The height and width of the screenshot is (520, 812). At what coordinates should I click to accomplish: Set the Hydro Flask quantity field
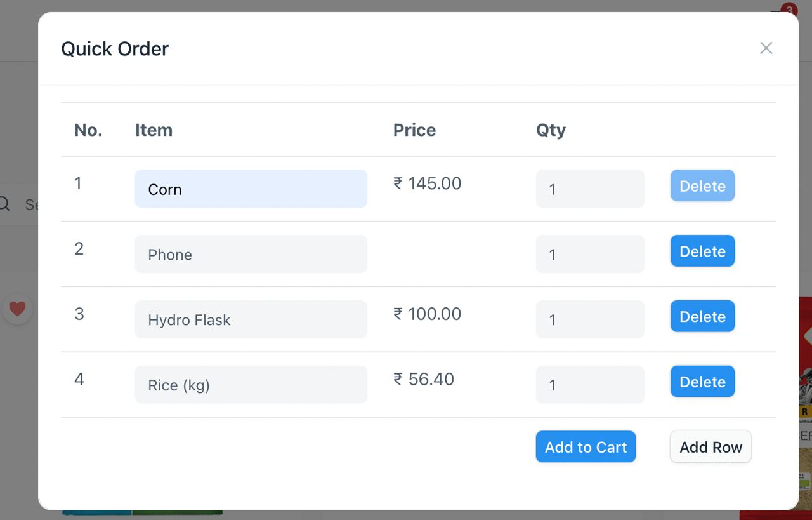click(590, 319)
